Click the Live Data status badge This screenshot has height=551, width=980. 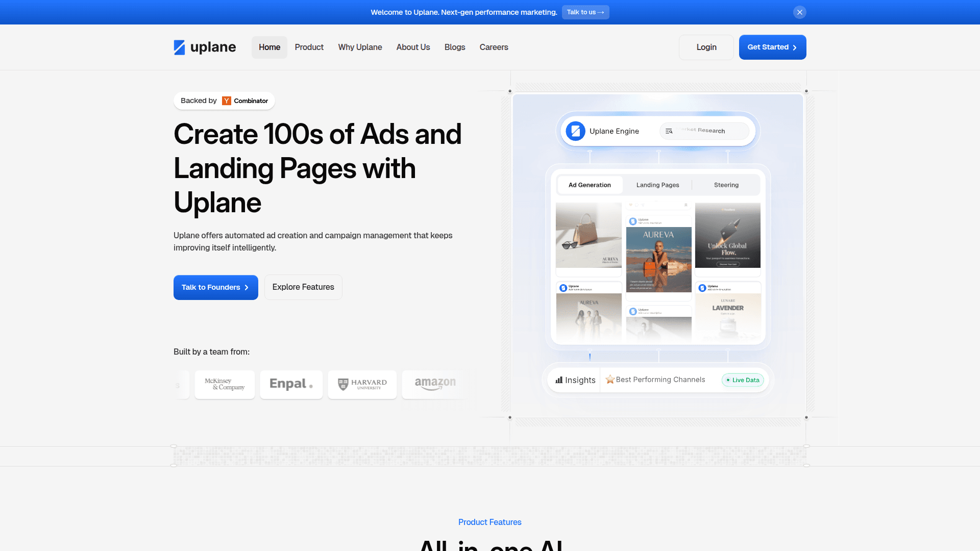(x=743, y=380)
